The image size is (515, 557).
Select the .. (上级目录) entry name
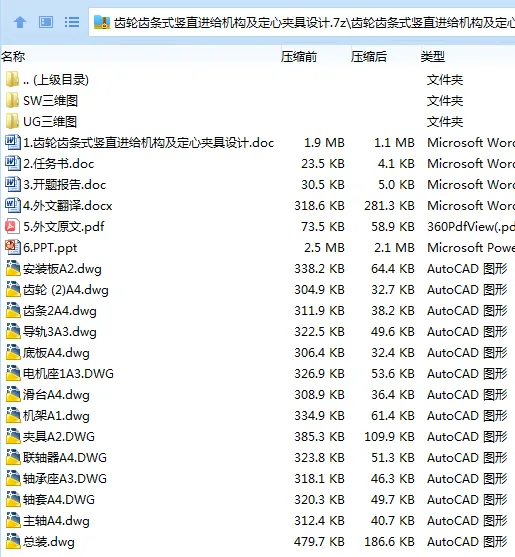pos(56,80)
